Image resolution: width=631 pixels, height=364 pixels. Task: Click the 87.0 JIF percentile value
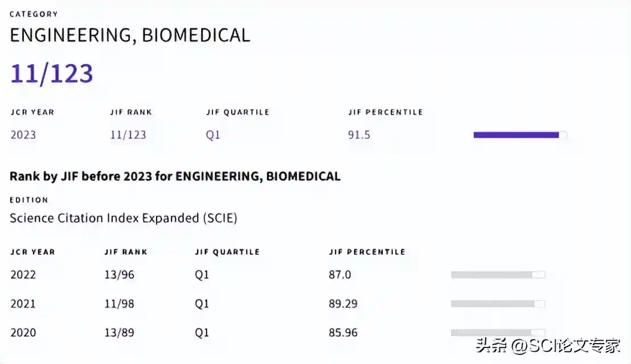(340, 275)
